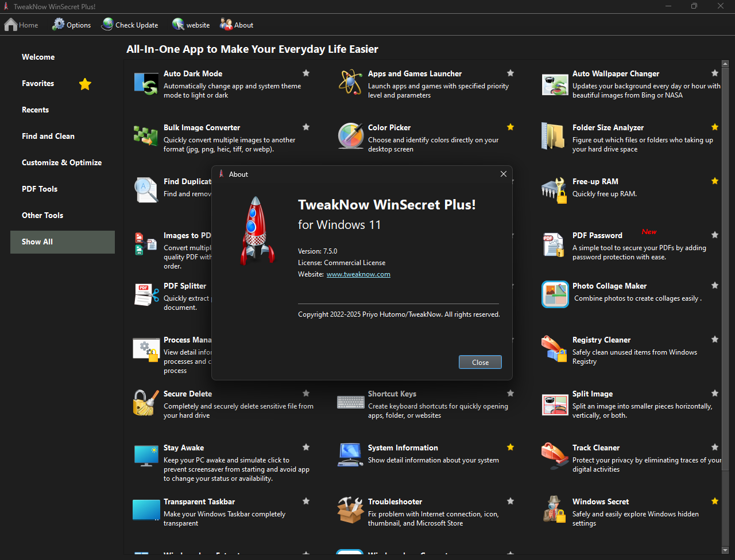Unstar the Windows Secret tool

coord(715,501)
